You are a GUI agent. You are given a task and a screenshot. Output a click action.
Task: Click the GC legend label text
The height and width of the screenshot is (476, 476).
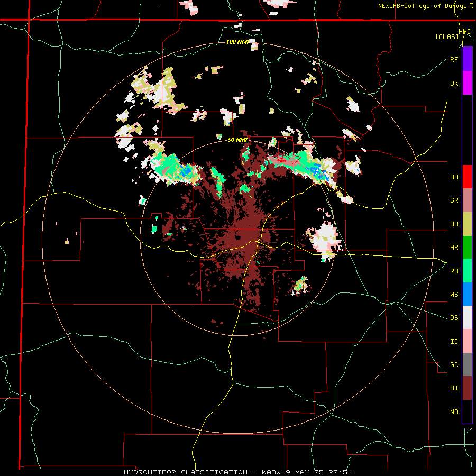[454, 365]
